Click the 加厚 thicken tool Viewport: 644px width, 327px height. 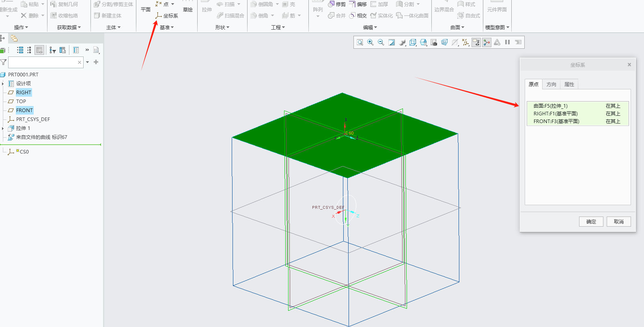coord(379,4)
